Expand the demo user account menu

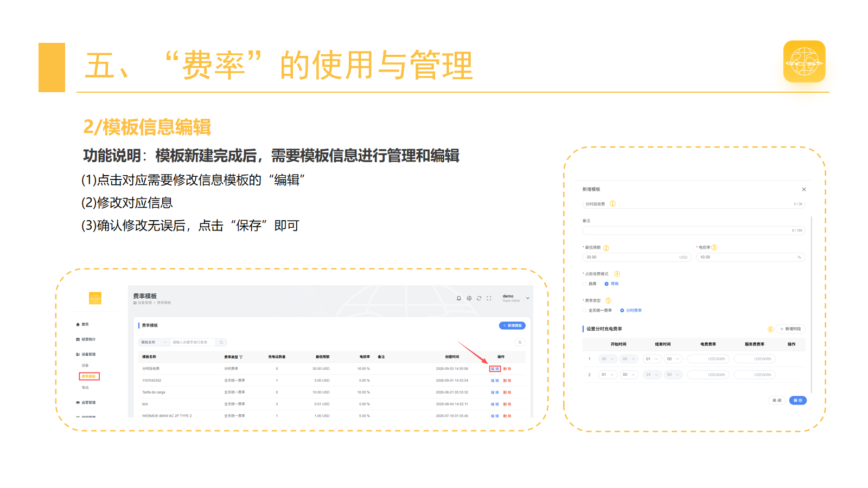tap(515, 298)
